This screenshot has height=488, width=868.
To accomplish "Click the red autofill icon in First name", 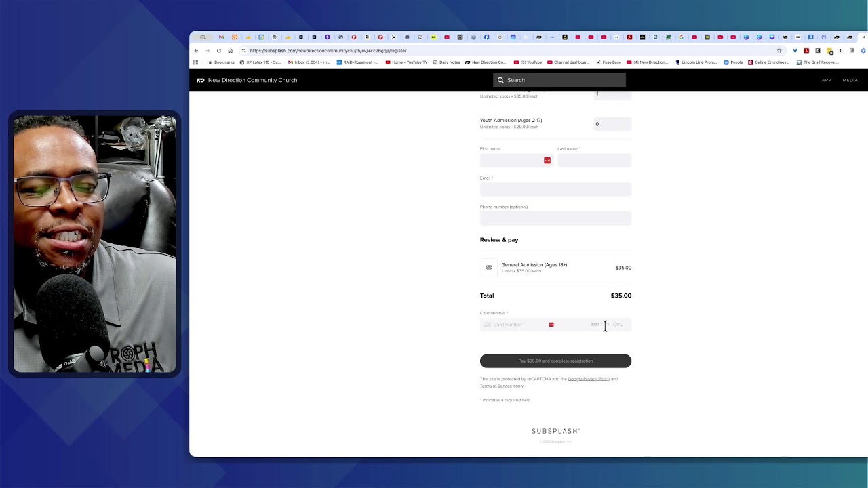I will (x=547, y=161).
